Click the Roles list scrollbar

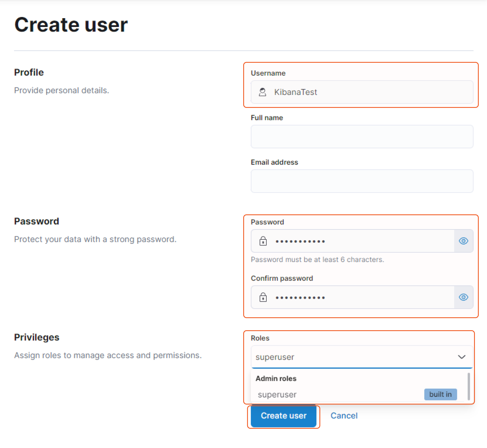click(469, 386)
